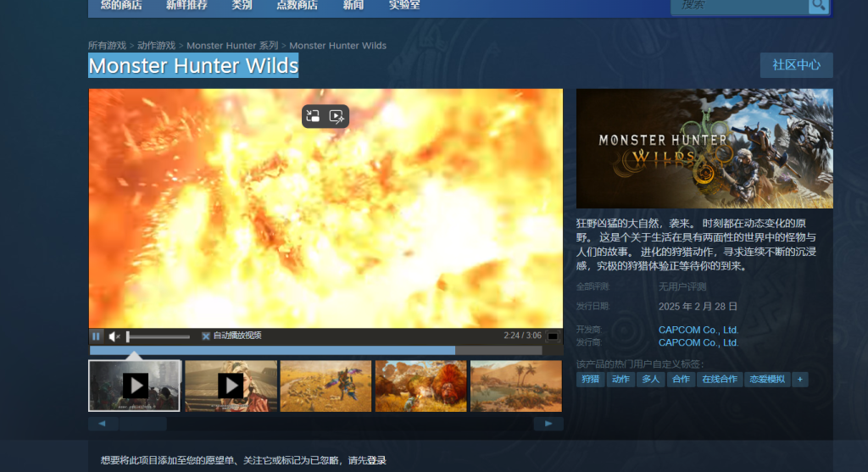Open the 新鲜推荐 menu
Viewport: 868px width, 472px height.
pyautogui.click(x=186, y=6)
